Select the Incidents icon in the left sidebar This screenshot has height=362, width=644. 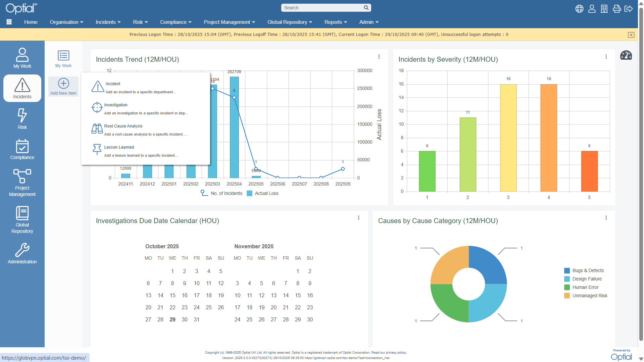click(22, 88)
